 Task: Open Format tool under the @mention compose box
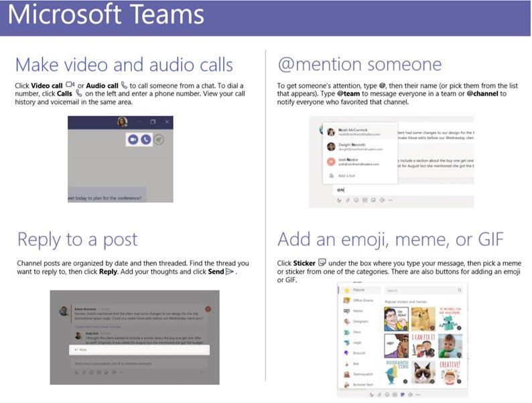339,200
